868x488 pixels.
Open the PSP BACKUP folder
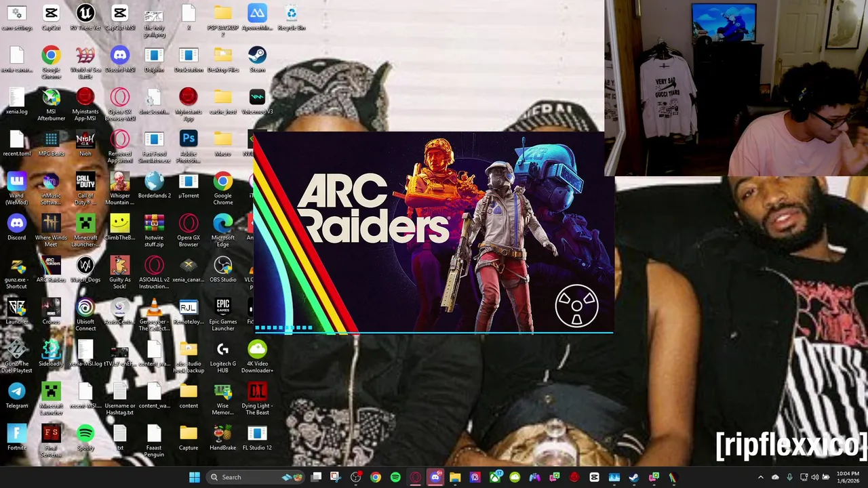pos(223,20)
